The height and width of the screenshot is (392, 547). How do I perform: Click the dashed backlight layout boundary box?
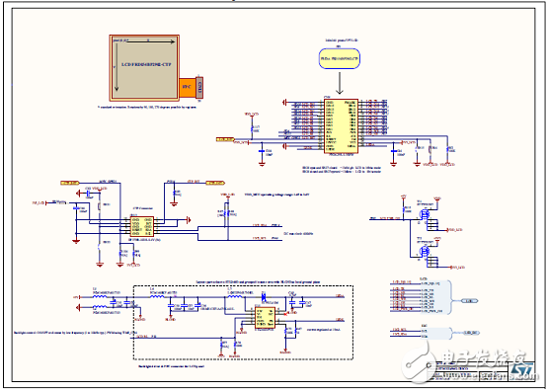(x=243, y=323)
